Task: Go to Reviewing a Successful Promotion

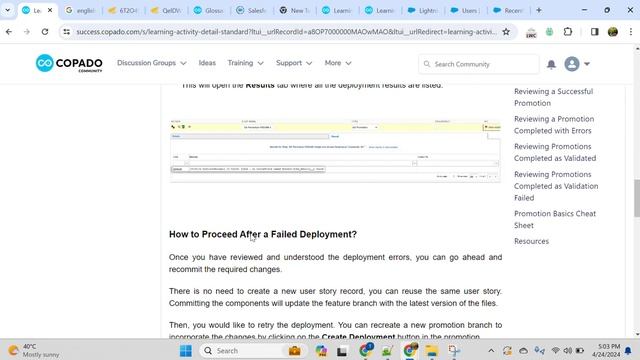Action: 553,97
